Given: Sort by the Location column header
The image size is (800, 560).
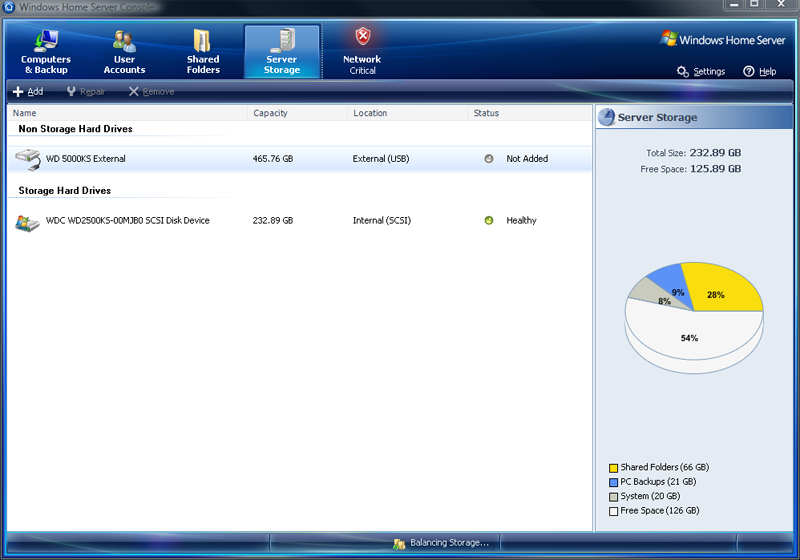Looking at the screenshot, I should 408,113.
